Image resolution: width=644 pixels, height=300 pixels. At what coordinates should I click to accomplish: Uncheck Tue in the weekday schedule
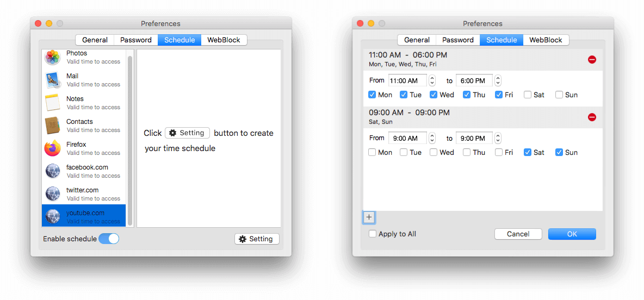tap(404, 95)
